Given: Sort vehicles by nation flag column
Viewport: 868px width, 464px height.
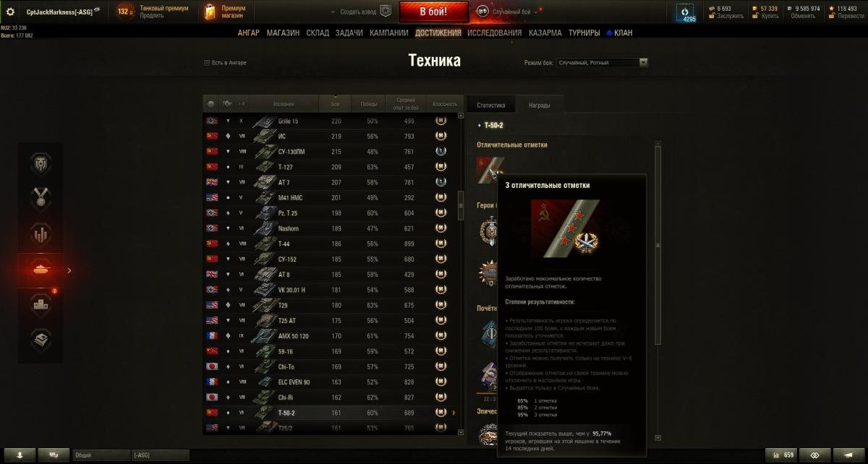Looking at the screenshot, I should pos(210,104).
